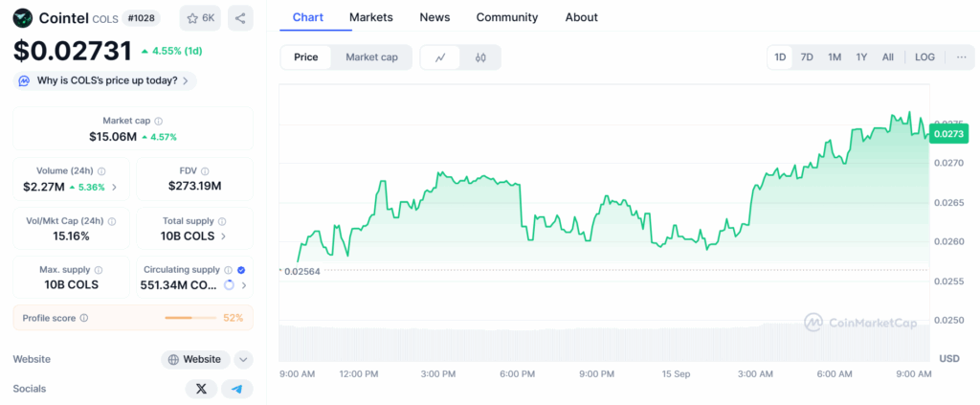Set chart range to 1M
The image size is (980, 405).
pyautogui.click(x=835, y=57)
